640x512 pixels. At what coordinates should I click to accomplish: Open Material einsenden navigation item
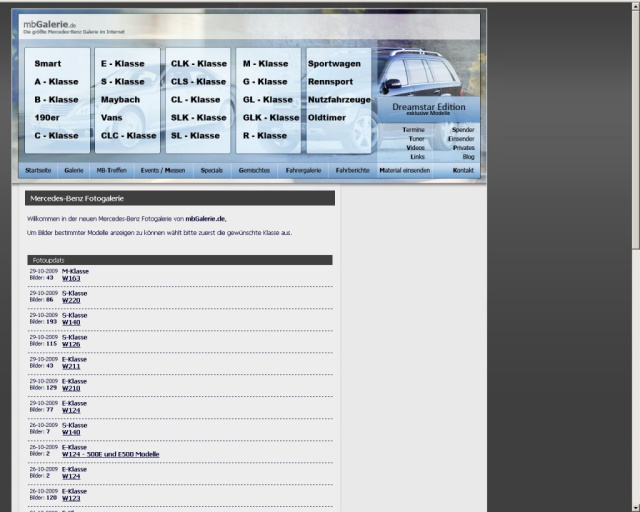click(404, 170)
